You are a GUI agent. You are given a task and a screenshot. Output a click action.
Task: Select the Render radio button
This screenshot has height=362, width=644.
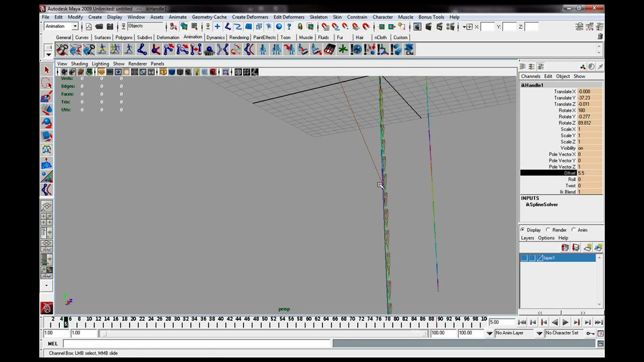point(548,230)
